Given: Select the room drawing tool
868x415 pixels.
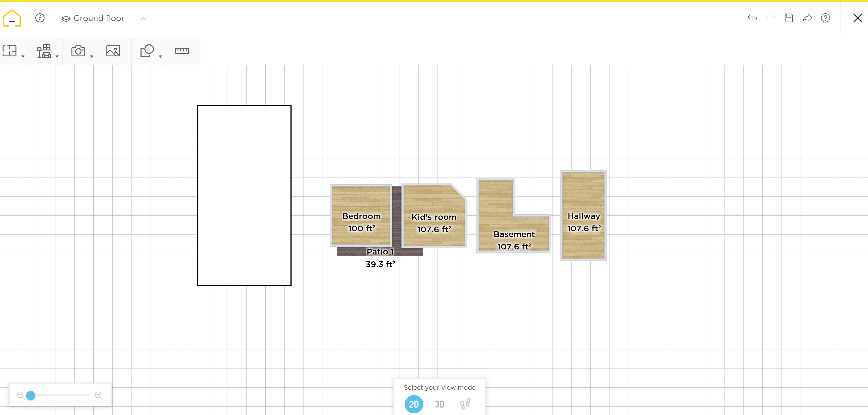Looking at the screenshot, I should pyautogui.click(x=10, y=51).
